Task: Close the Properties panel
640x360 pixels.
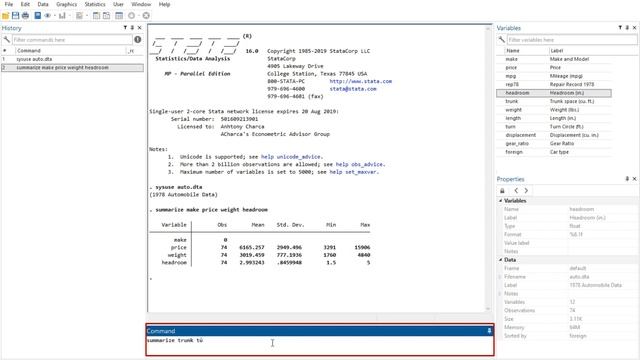Action: [x=634, y=179]
